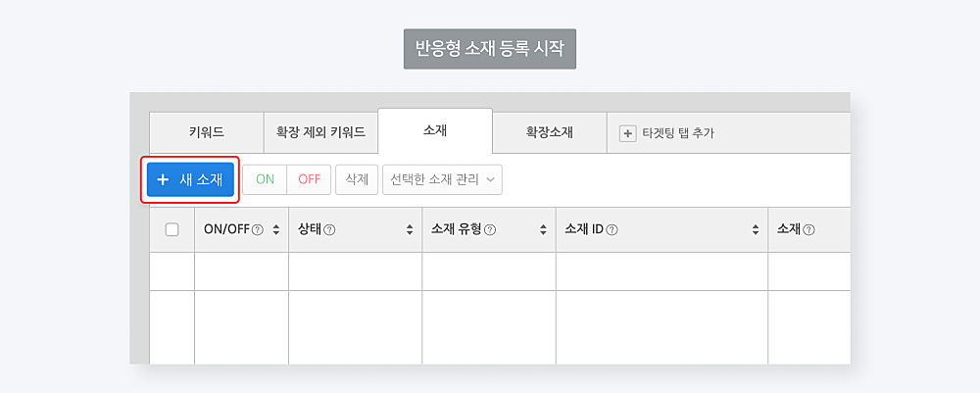Click plus icon on 타겟팅 탭 추가

(627, 133)
